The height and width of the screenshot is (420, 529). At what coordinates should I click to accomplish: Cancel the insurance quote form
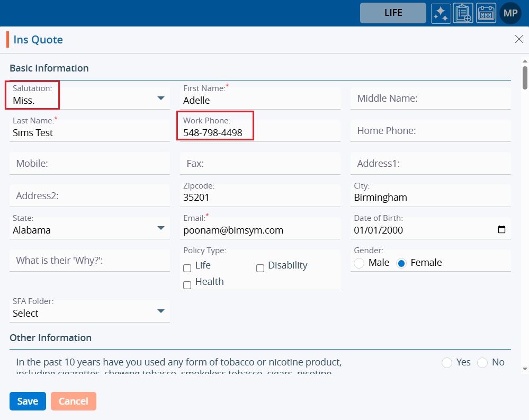coord(74,401)
